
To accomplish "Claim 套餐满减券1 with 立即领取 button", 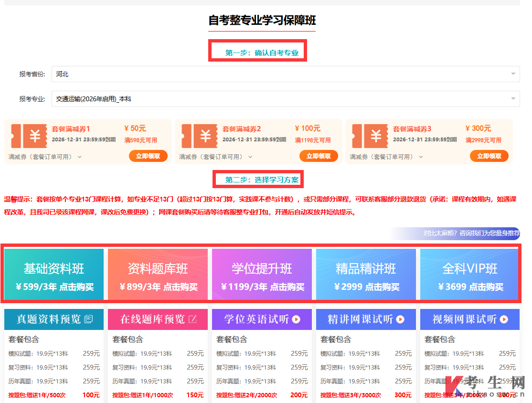I will (x=148, y=156).
